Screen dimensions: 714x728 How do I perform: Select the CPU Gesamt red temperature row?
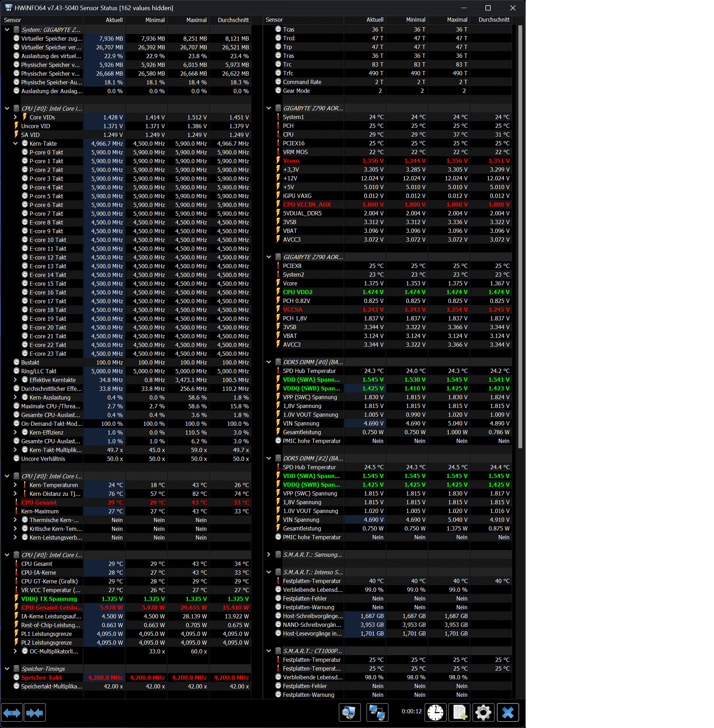click(39, 502)
